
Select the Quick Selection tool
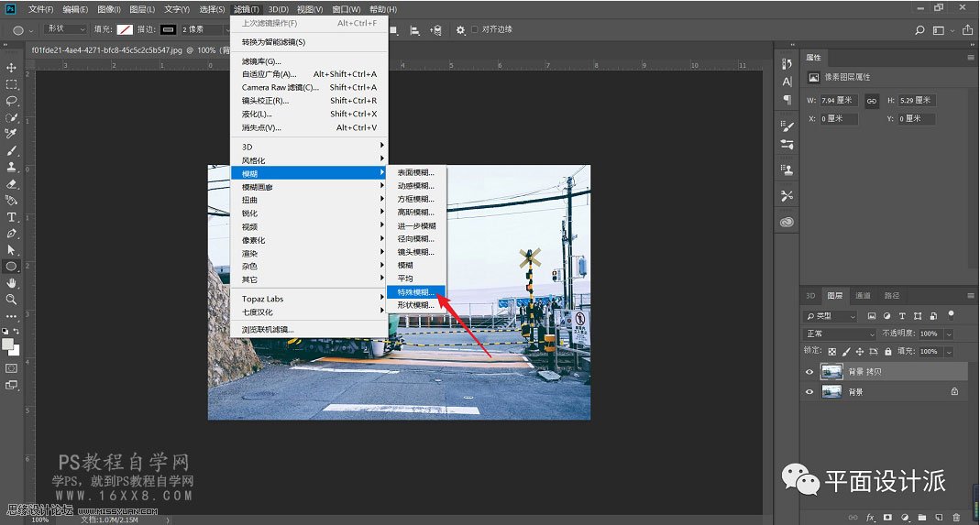pos(11,117)
